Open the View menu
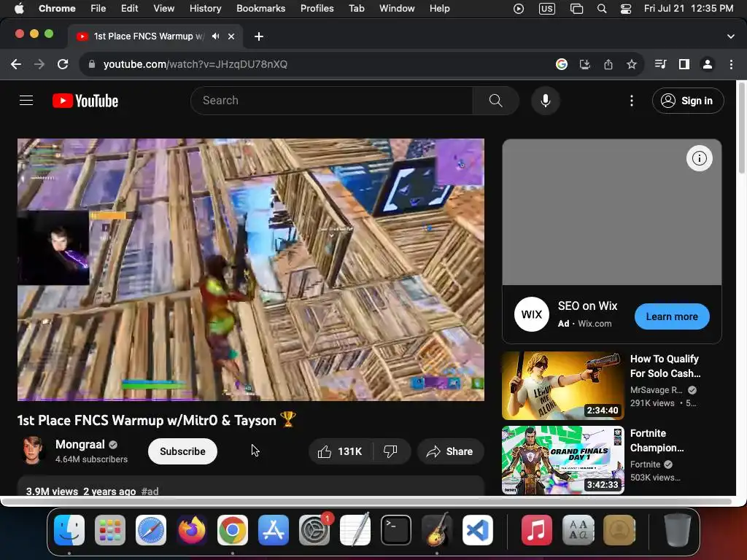The height and width of the screenshot is (560, 747). 164,9
